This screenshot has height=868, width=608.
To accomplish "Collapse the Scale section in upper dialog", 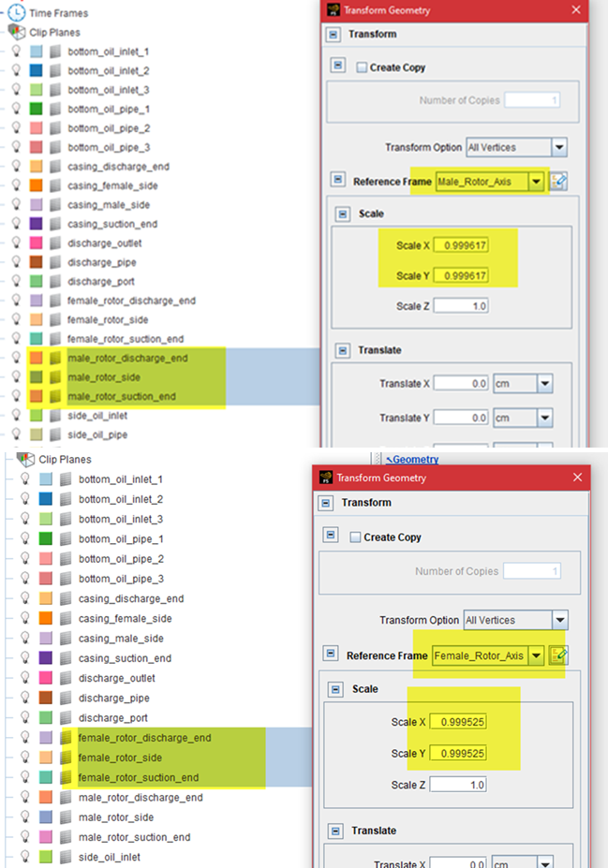I will pyautogui.click(x=343, y=213).
